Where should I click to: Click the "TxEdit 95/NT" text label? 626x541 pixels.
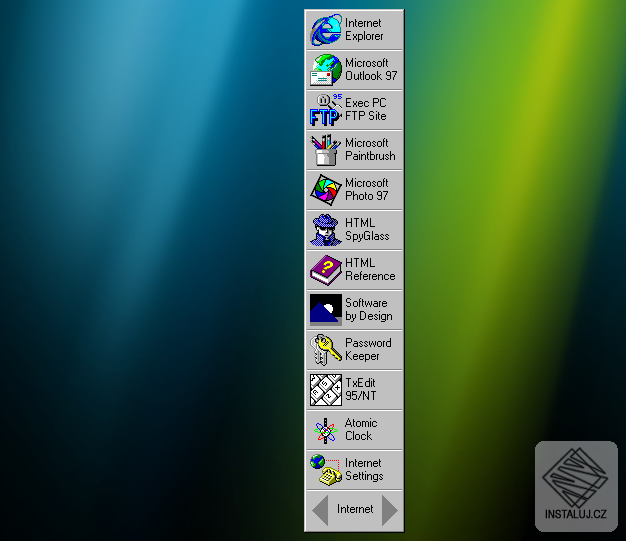(x=361, y=389)
